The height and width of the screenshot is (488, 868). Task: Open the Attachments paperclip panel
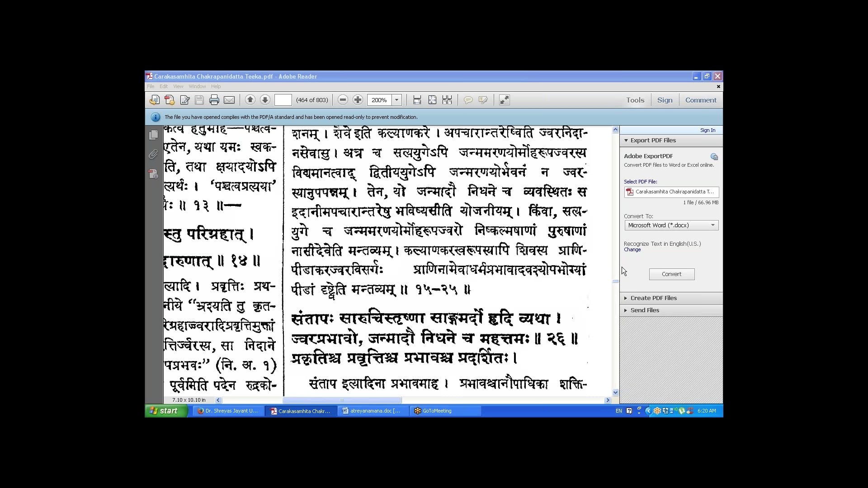[154, 155]
